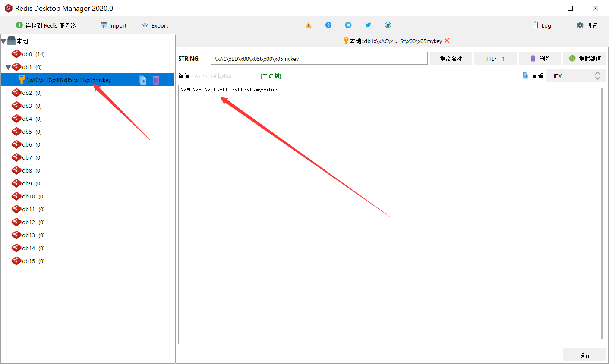Click the db11 red Redis icon
Screen dimensions: 609x364
(x=16, y=209)
